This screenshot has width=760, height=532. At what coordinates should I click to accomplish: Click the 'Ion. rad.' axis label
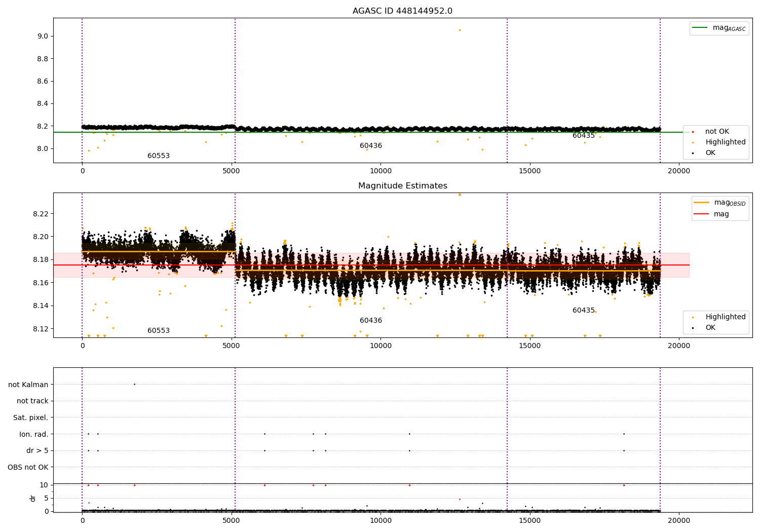pos(34,434)
